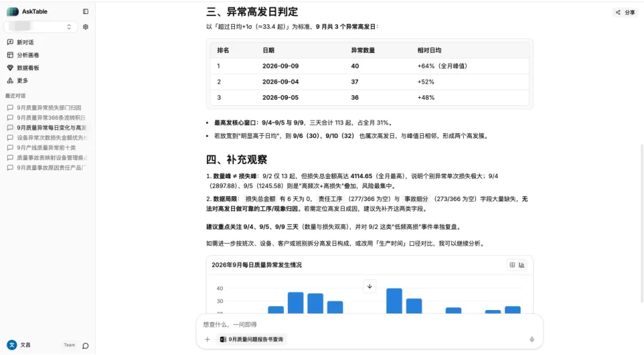The image size is (644, 355).
Task: Click the 事故细分 inline field tag
Action: (416, 199)
